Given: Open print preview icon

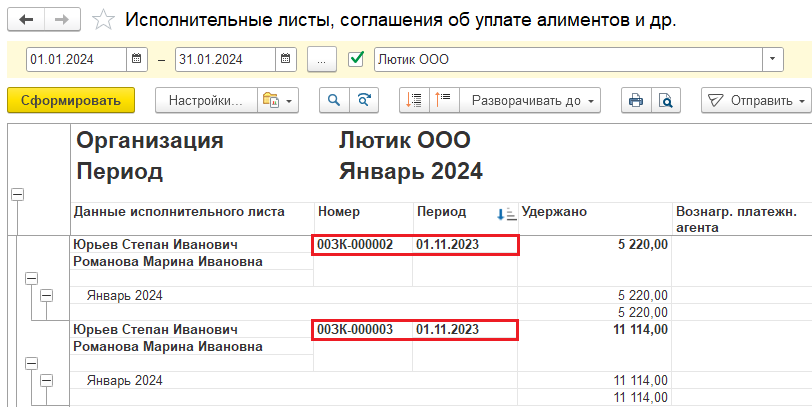Looking at the screenshot, I should coord(665,100).
